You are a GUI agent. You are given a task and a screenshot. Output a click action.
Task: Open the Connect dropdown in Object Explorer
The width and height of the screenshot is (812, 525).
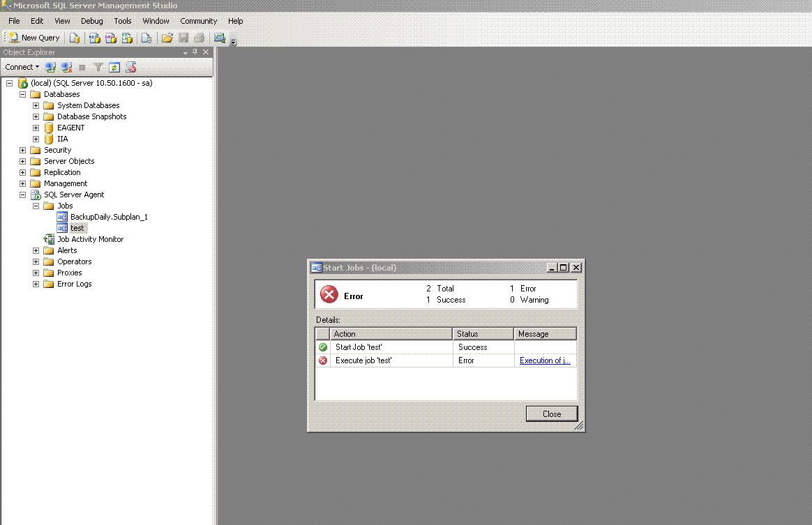[x=22, y=67]
